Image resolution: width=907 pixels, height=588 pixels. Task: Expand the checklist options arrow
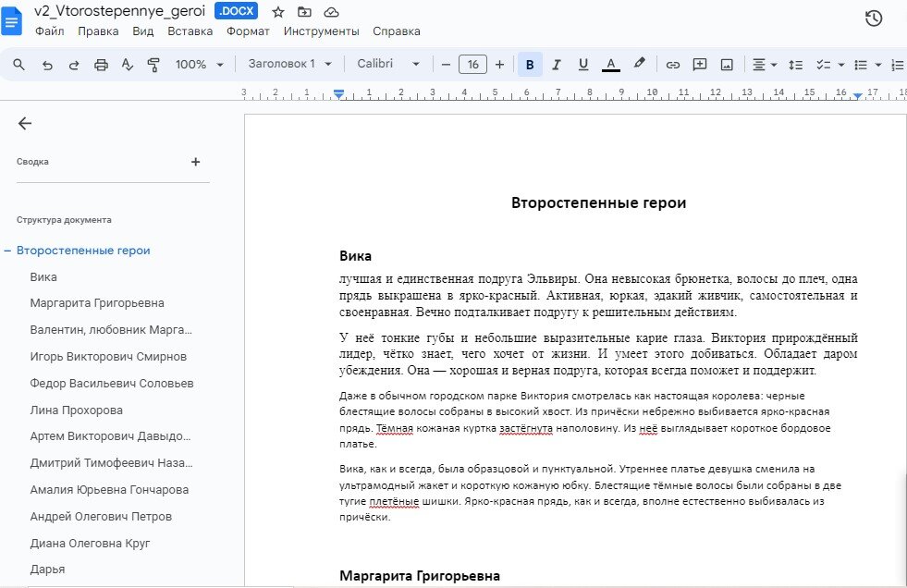pyautogui.click(x=841, y=65)
